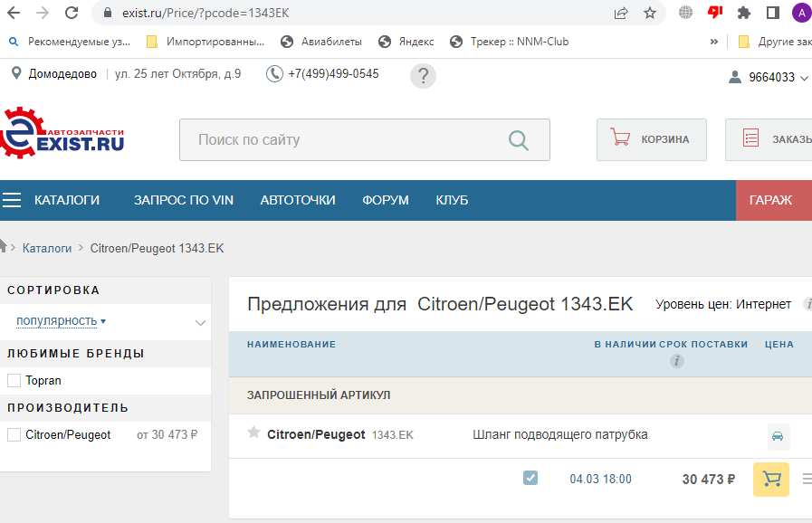The image size is (812, 523).
Task: Click the home icon in breadcrumbs
Action: coord(3,245)
